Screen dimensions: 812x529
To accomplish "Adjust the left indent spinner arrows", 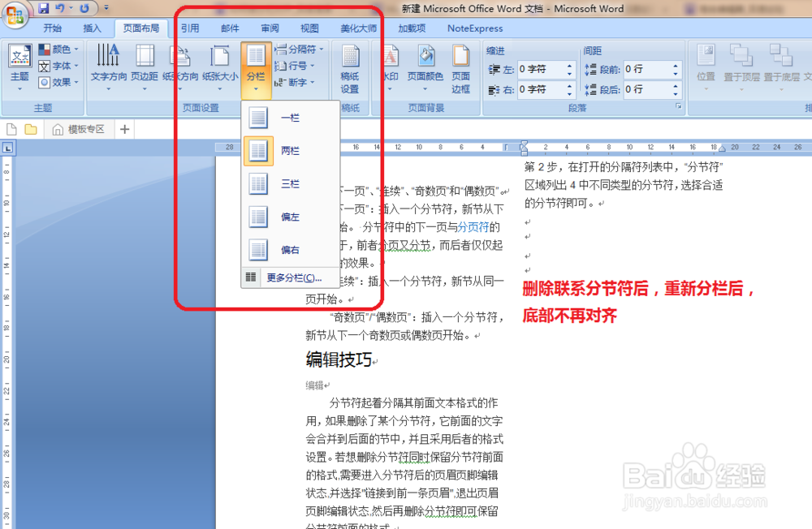I will tap(570, 69).
